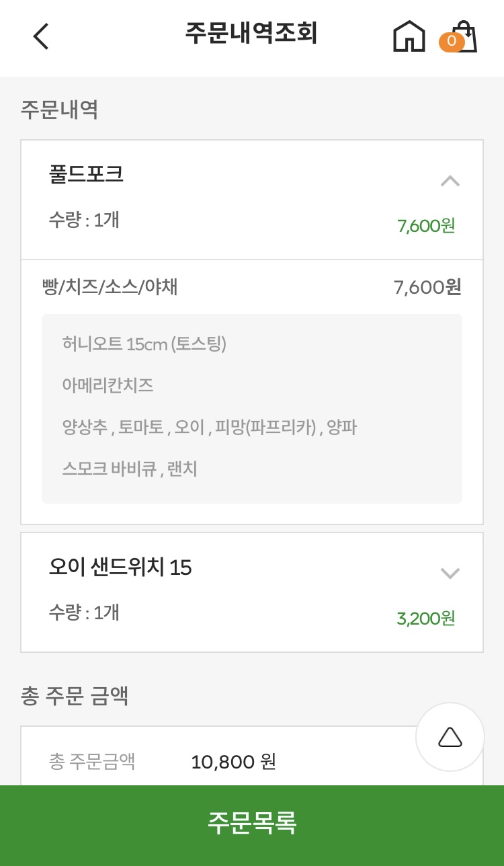Screen dimensions: 504x866
Task: Tap the orange cart count badge
Action: click(x=451, y=42)
